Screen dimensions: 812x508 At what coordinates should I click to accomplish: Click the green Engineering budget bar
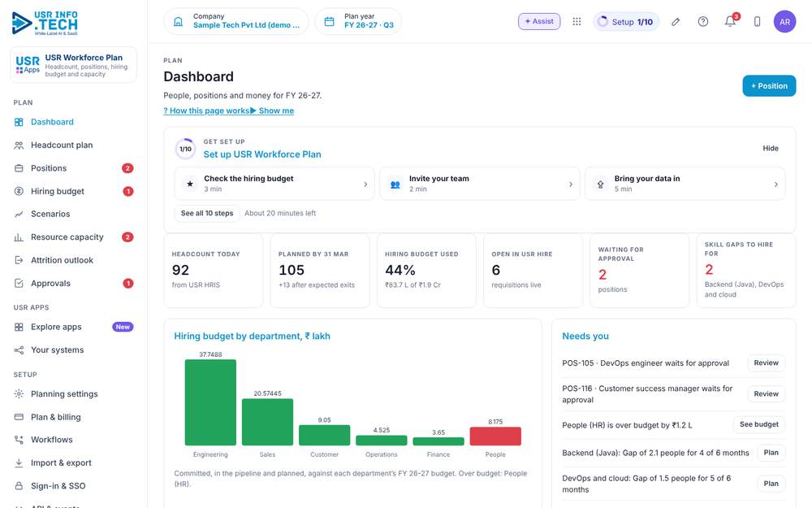click(x=210, y=402)
